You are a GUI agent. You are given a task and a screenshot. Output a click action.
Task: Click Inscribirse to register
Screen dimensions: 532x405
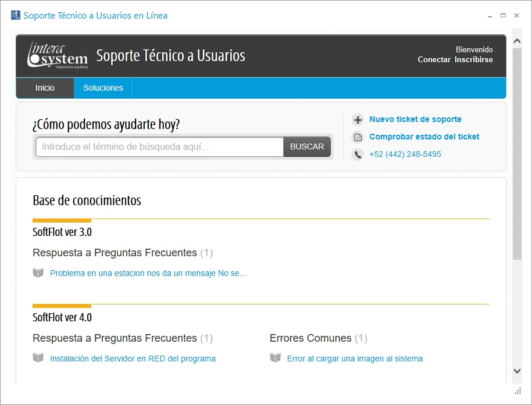click(473, 59)
